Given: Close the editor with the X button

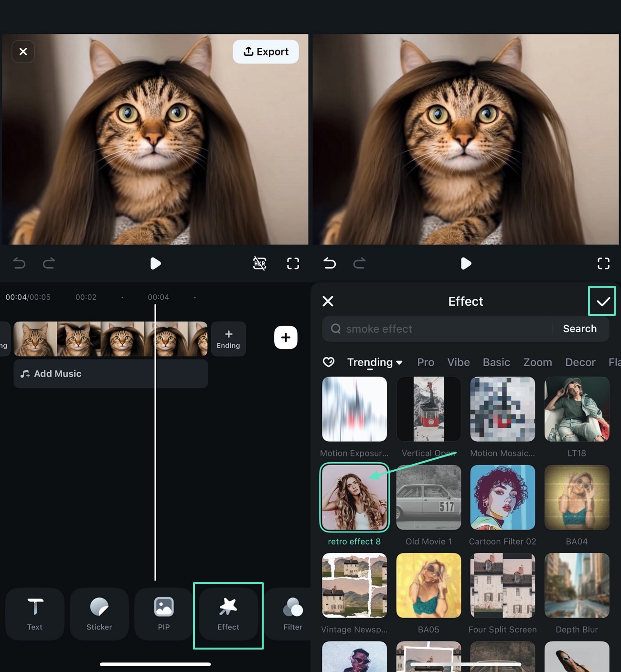Looking at the screenshot, I should coord(23,52).
